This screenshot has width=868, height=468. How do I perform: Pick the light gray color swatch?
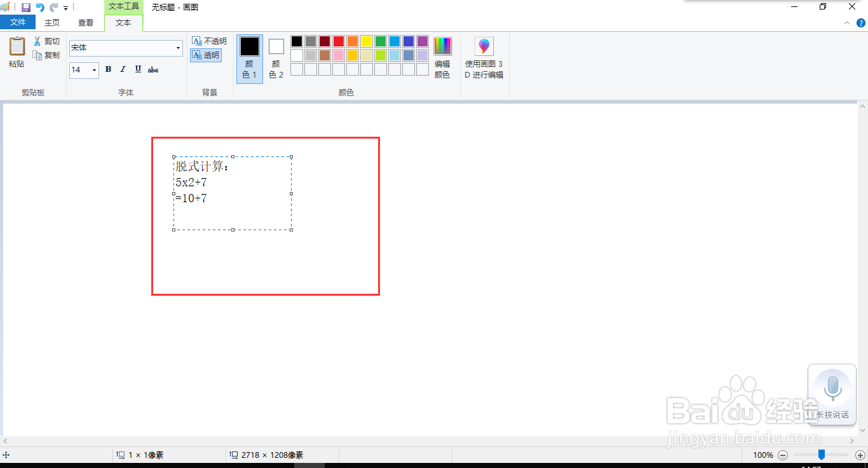[x=311, y=55]
